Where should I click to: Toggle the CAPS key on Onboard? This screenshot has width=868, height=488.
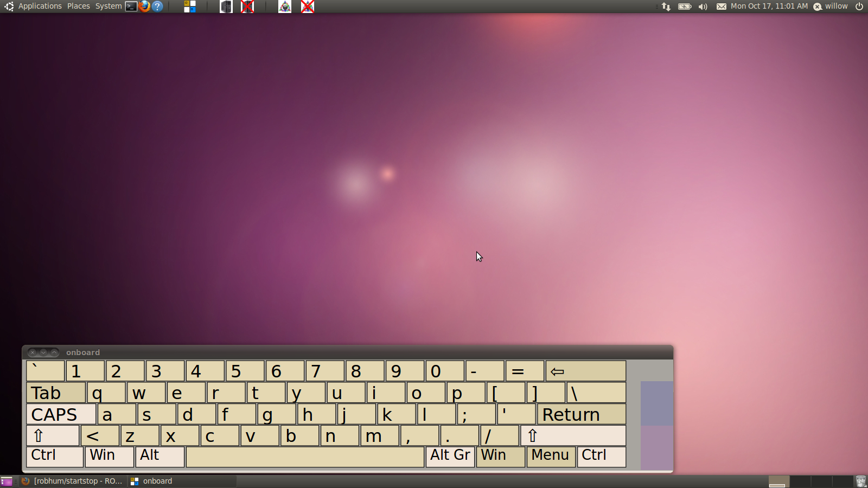61,415
